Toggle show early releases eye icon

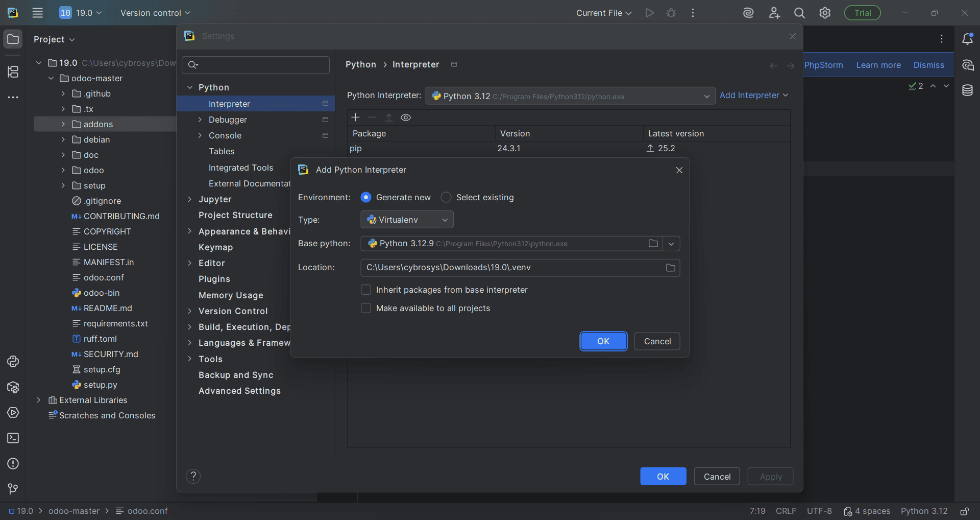(406, 117)
